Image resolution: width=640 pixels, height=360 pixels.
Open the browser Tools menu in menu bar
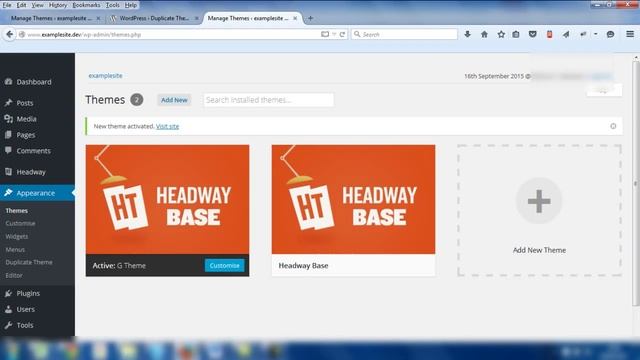113,5
